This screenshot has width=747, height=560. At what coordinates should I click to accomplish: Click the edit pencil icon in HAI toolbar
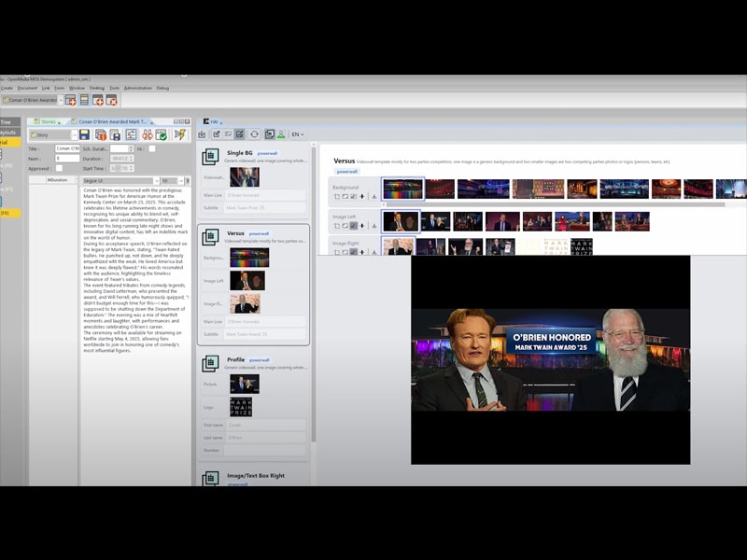coord(217,134)
